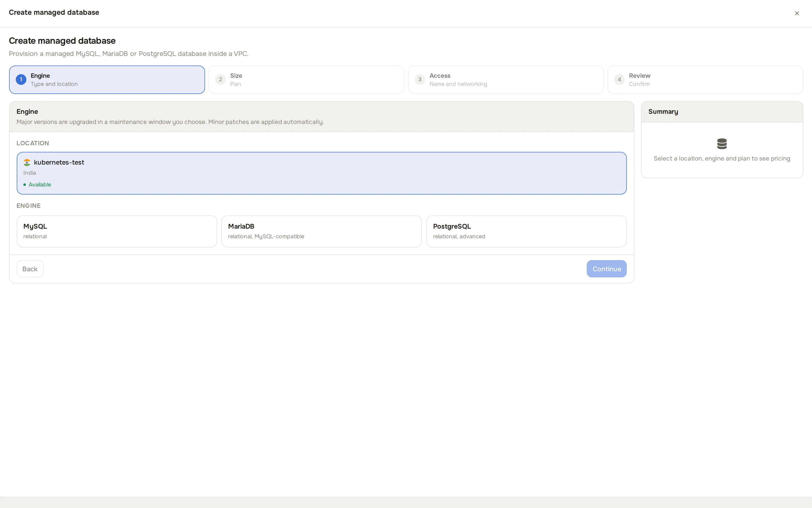
Task: Choose the MySQL engine card
Action: (x=117, y=231)
